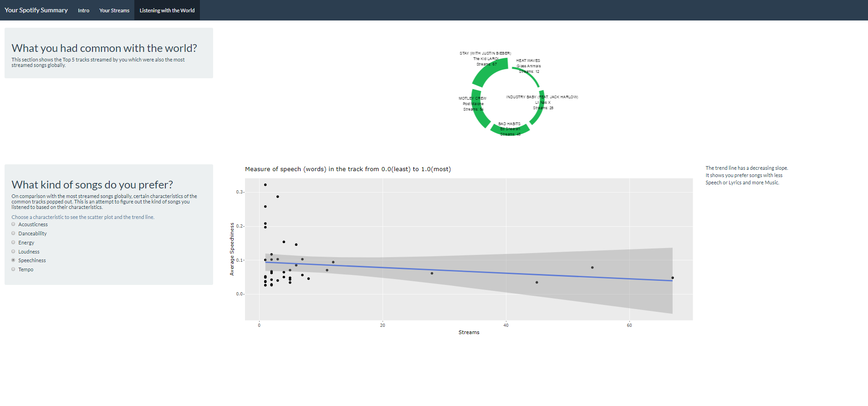Screen dimensions: 868x406
Task: Choose the Tempo radio option
Action: (x=13, y=269)
